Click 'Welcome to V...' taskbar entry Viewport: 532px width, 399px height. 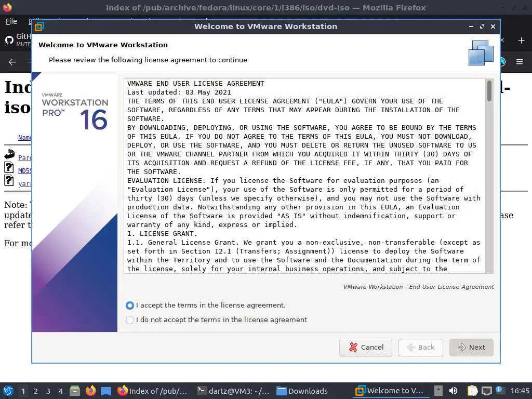pos(390,391)
